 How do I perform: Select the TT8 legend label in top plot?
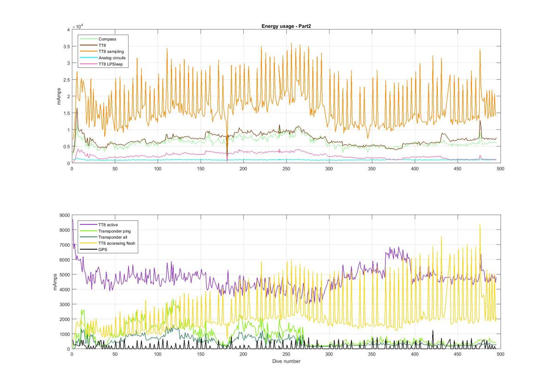coord(102,46)
